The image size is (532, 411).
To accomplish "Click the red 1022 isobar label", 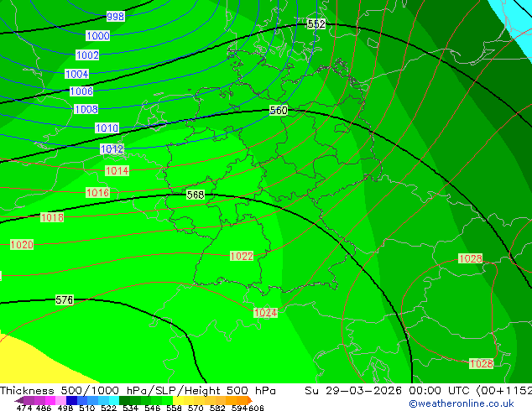I will click(242, 256).
